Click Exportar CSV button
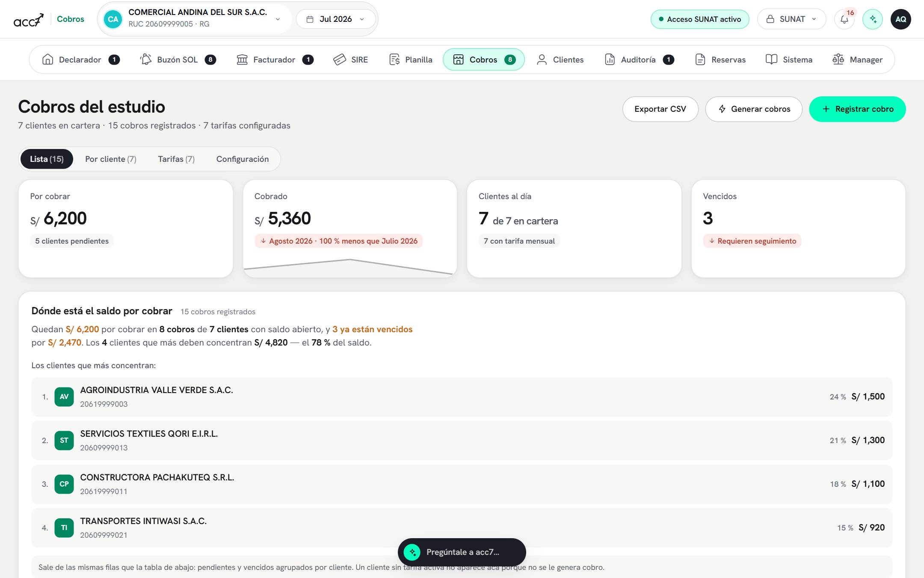The image size is (924, 578). click(660, 109)
